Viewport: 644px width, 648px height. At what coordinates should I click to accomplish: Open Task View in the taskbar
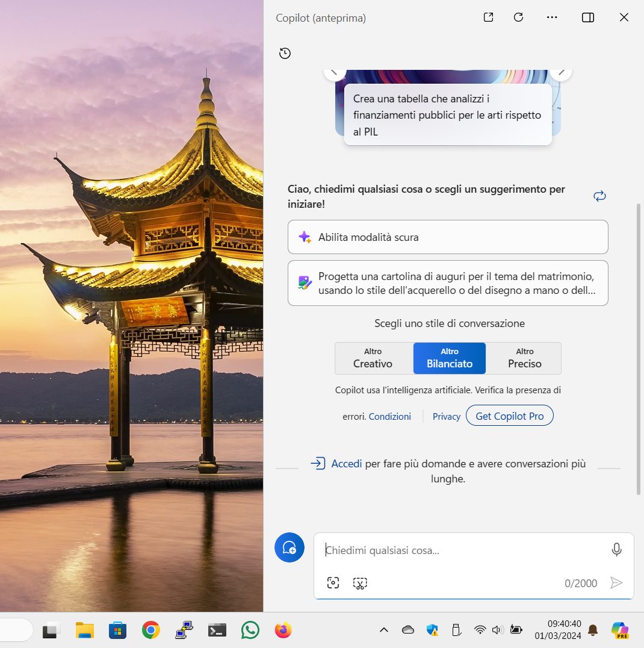[51, 630]
